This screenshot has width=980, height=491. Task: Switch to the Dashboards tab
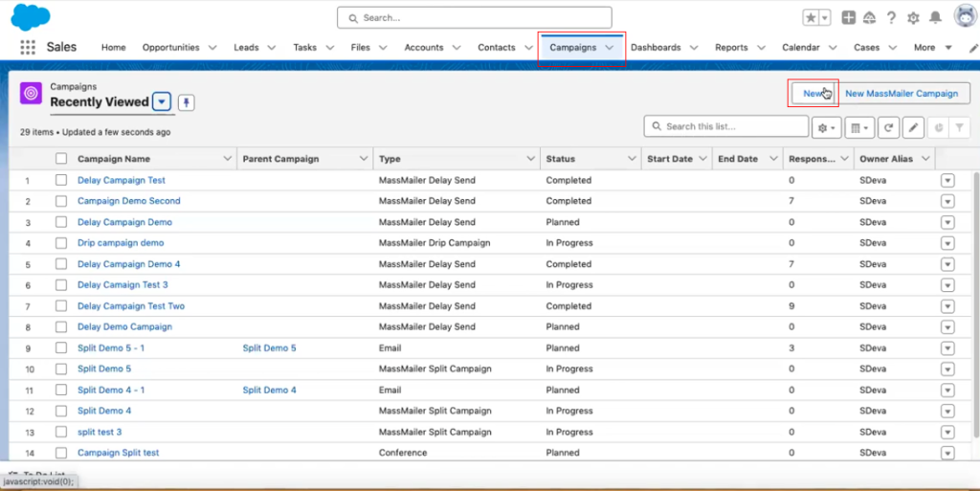coord(656,48)
